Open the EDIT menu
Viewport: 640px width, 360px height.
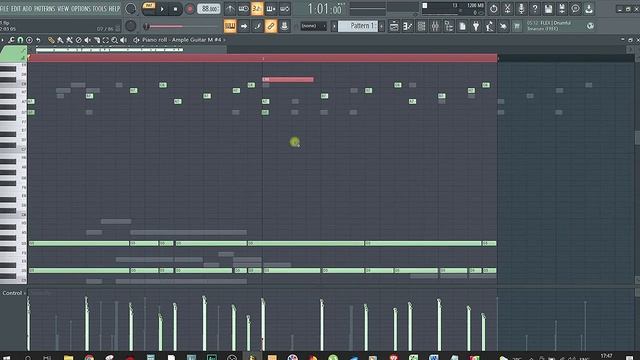pos(16,9)
